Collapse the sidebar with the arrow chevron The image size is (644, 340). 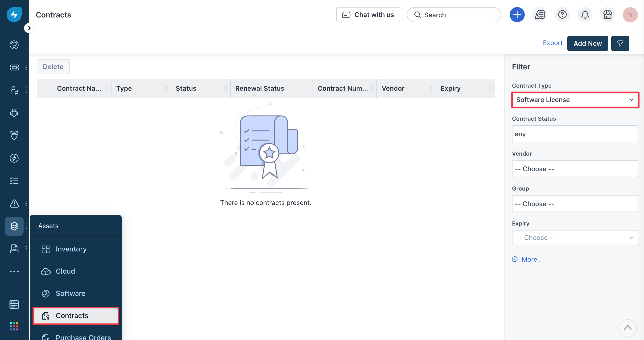[29, 28]
